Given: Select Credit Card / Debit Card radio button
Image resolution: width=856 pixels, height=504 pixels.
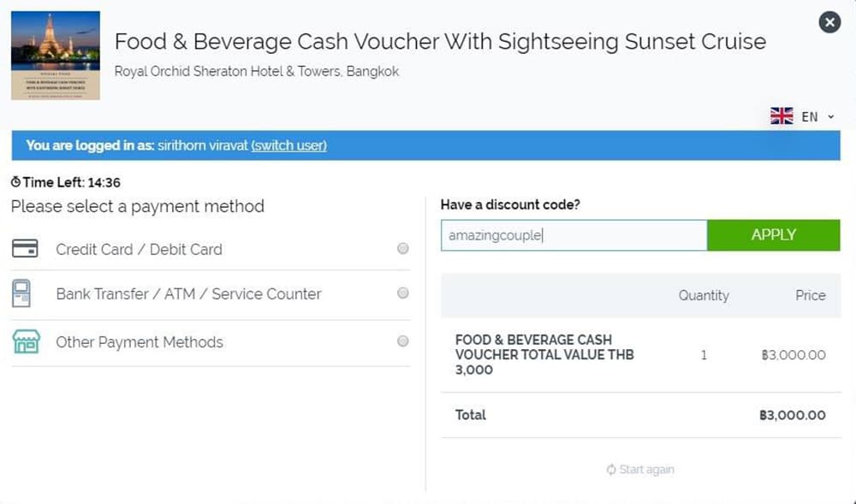Looking at the screenshot, I should pos(403,249).
